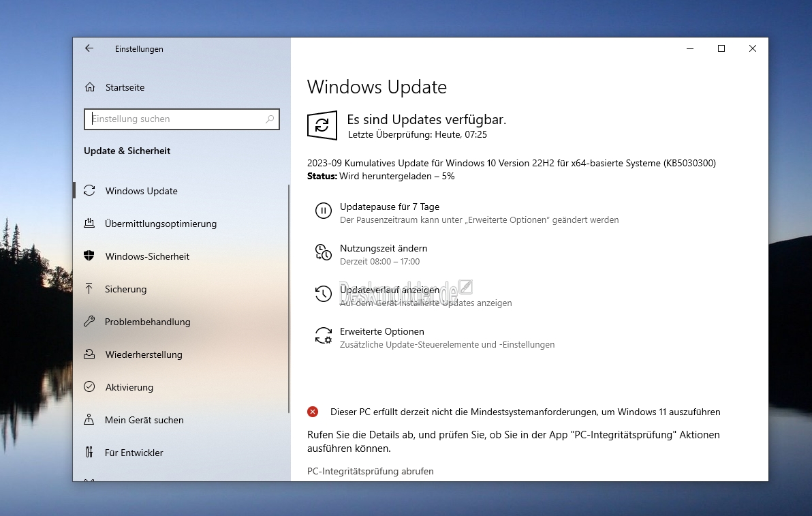Switch to the Sicherung page
This screenshot has height=516, width=812.
click(x=125, y=288)
